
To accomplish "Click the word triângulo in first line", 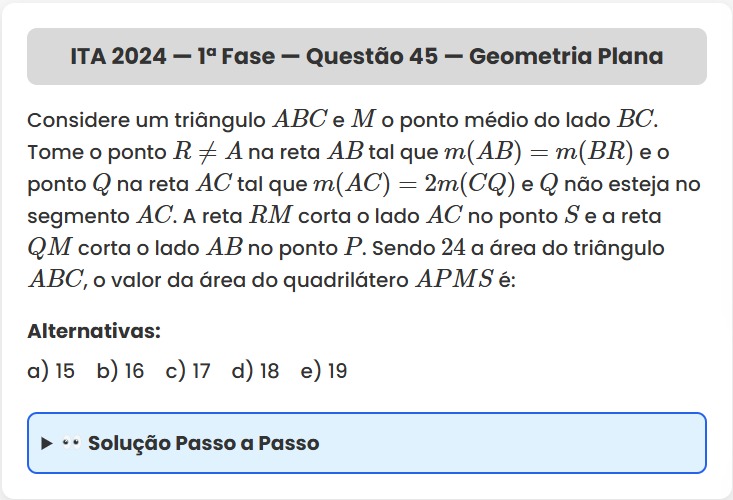I will tap(219, 120).
